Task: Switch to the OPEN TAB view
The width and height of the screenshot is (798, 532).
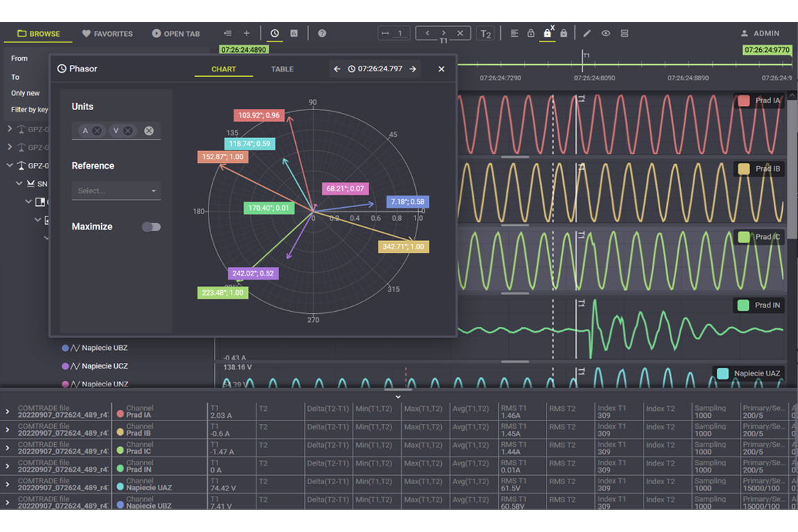Action: pyautogui.click(x=176, y=34)
